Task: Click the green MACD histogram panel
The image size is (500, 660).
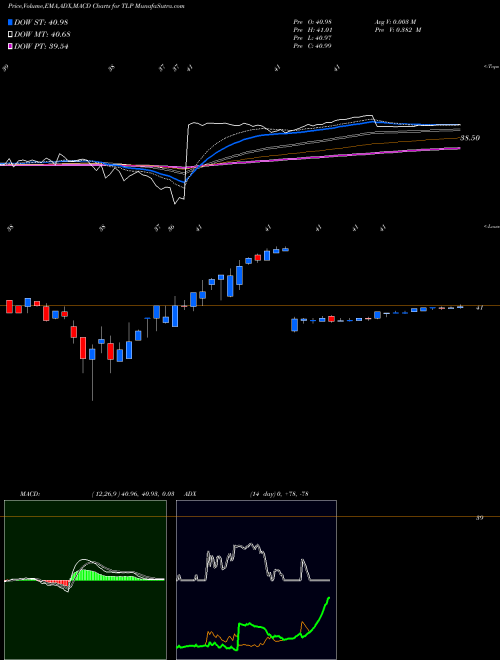Action: 85,580
